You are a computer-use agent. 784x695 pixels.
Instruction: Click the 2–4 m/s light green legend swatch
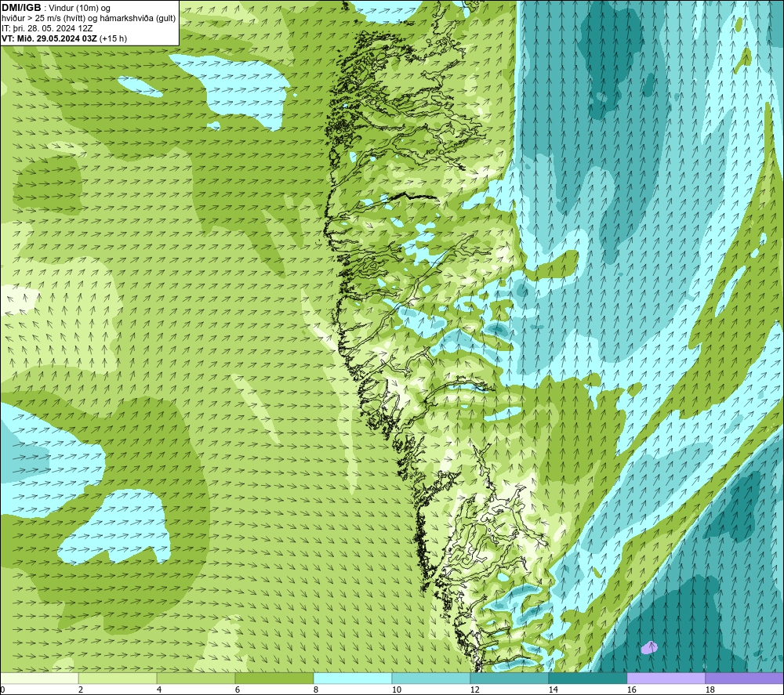pyautogui.click(x=118, y=679)
